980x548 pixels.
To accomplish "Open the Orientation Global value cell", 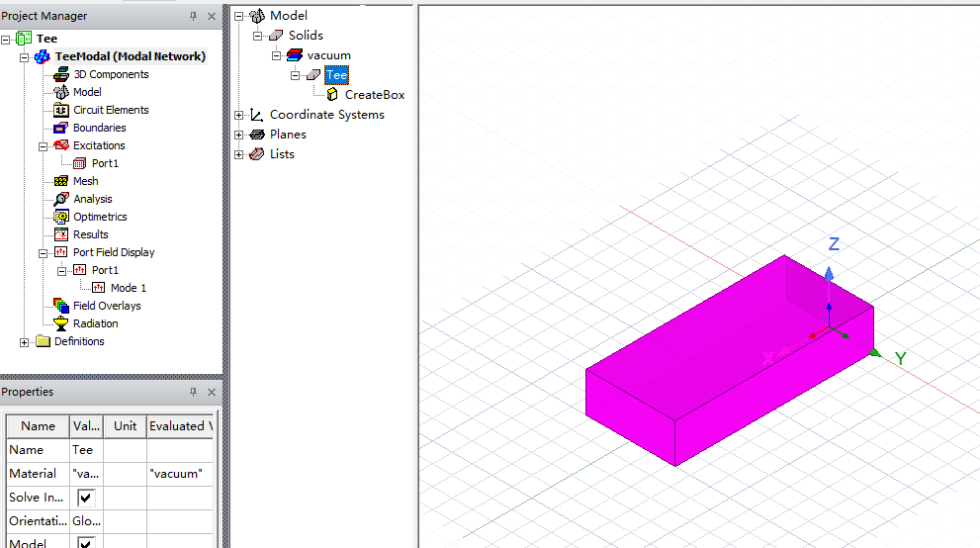I will point(86,521).
